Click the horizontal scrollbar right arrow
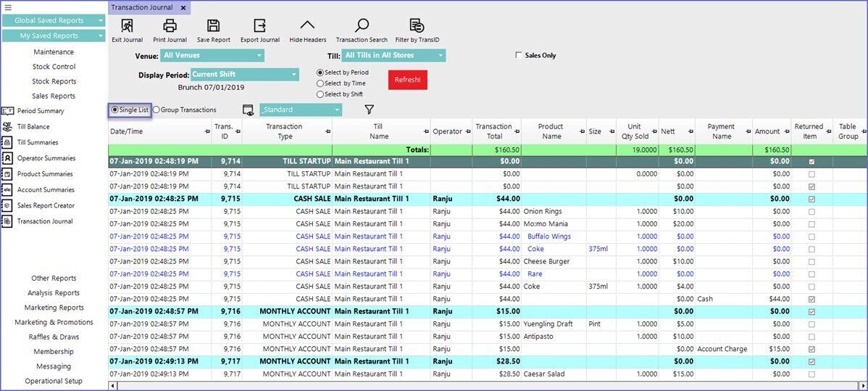The height and width of the screenshot is (391, 868). [x=863, y=386]
